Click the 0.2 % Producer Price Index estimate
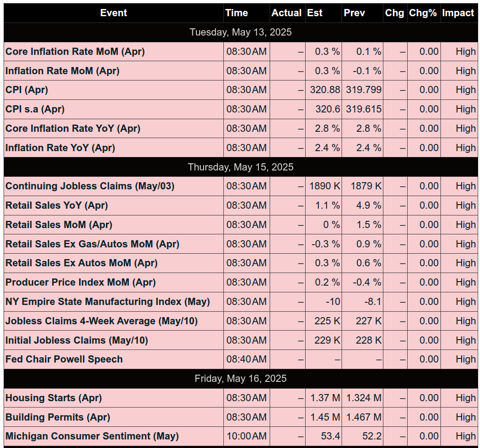Viewport: 480px width, 448px height. pos(328,282)
